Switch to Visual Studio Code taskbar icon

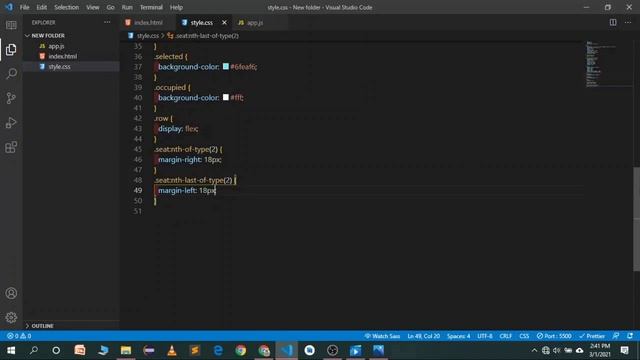pyautogui.click(x=287, y=350)
